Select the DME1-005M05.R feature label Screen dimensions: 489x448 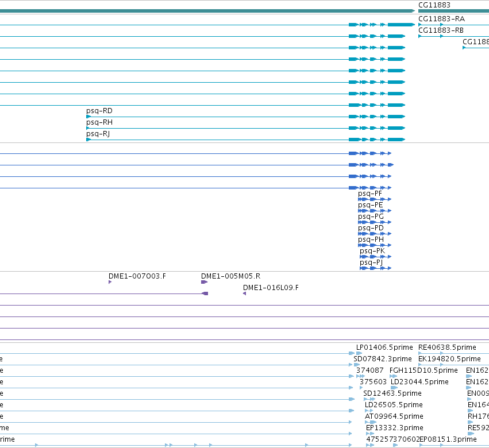[x=230, y=276]
